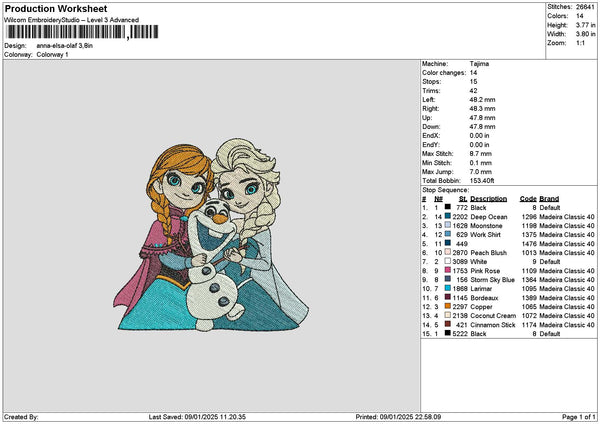The height and width of the screenshot is (424, 600).
Task: Click the 'Code' column header
Action: pos(528,199)
